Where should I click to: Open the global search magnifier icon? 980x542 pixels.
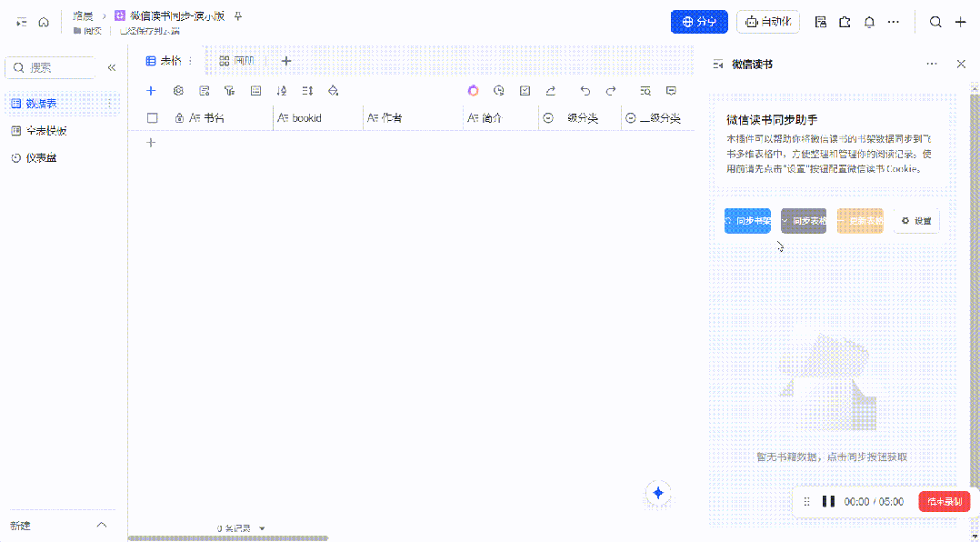tap(935, 22)
